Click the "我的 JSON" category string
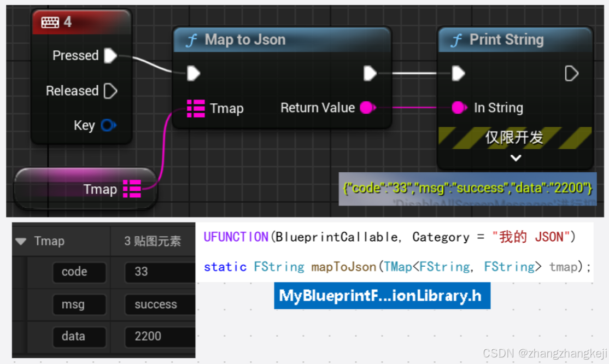This screenshot has width=609, height=364. [x=530, y=237]
